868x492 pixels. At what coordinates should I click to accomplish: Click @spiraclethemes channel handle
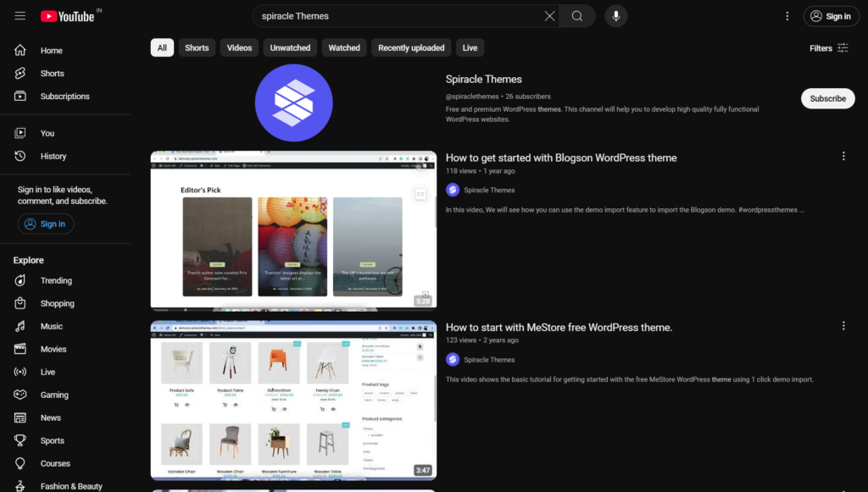pos(472,97)
